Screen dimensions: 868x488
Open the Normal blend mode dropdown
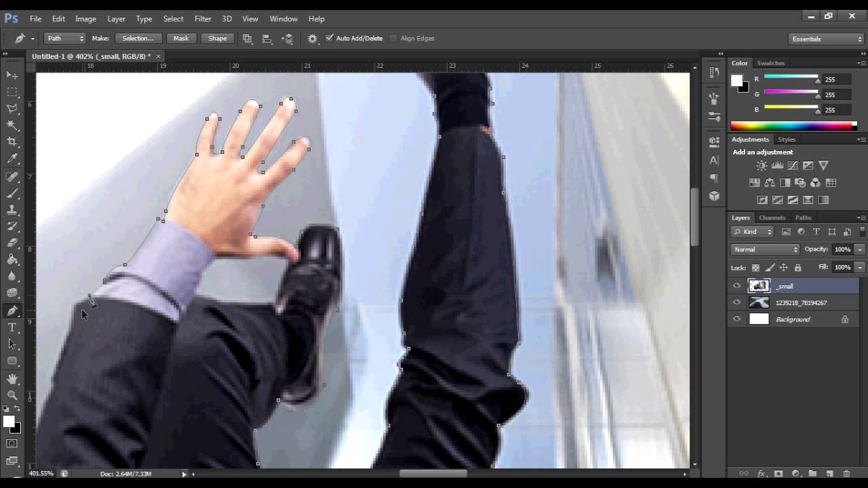[x=766, y=249]
